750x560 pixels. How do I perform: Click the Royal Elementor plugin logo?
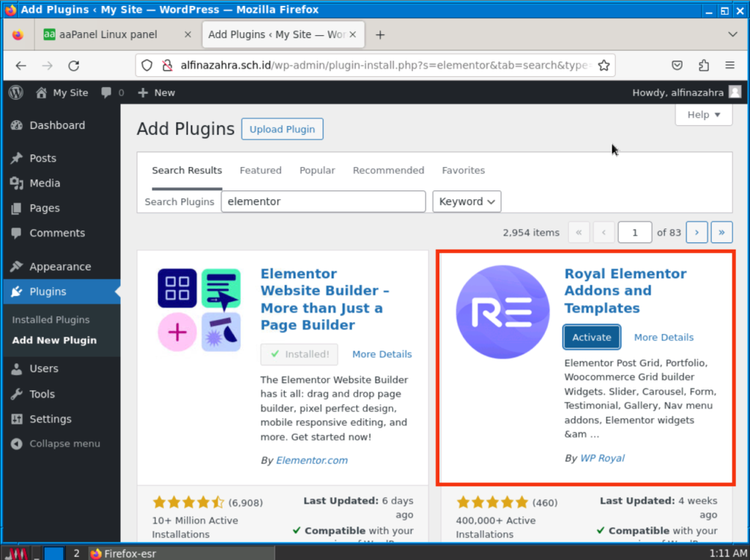point(502,312)
